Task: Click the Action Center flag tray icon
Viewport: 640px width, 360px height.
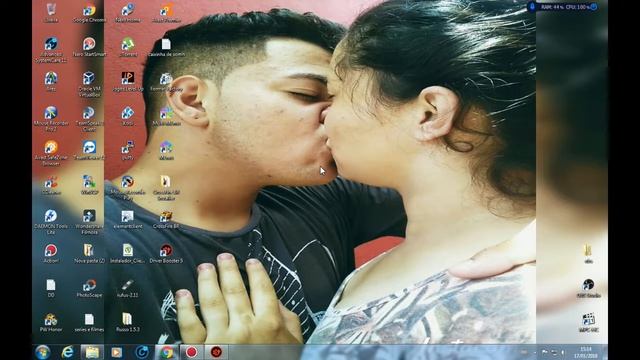Action: [x=544, y=353]
